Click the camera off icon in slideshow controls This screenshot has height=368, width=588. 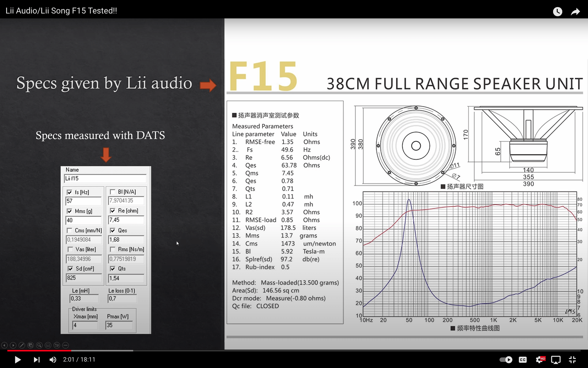pyautogui.click(x=57, y=345)
